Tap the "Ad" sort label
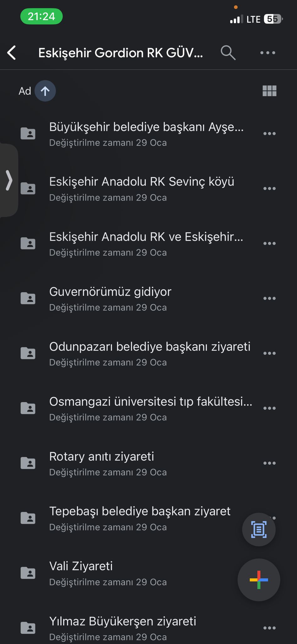The height and width of the screenshot is (644, 297). tap(25, 91)
